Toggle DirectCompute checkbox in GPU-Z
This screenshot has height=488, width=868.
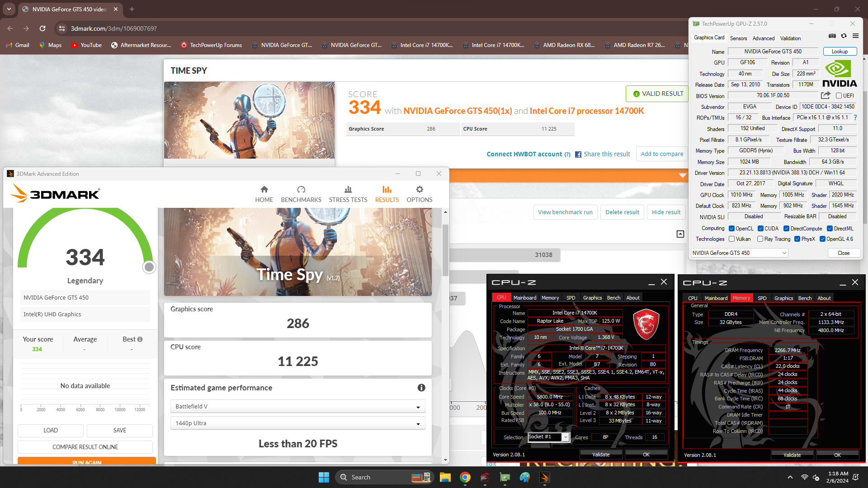point(786,229)
